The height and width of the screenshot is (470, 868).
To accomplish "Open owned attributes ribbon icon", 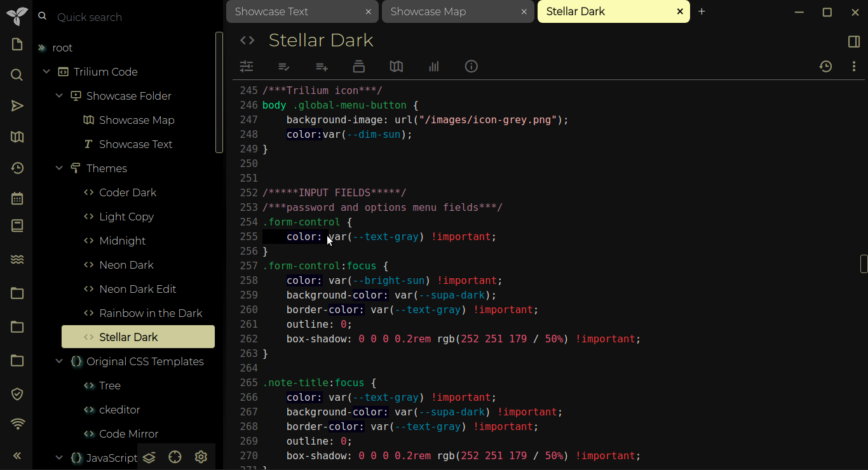I will tap(284, 66).
